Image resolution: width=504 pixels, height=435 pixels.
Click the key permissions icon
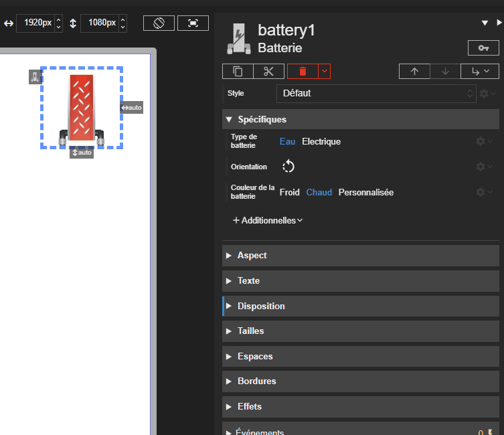483,48
